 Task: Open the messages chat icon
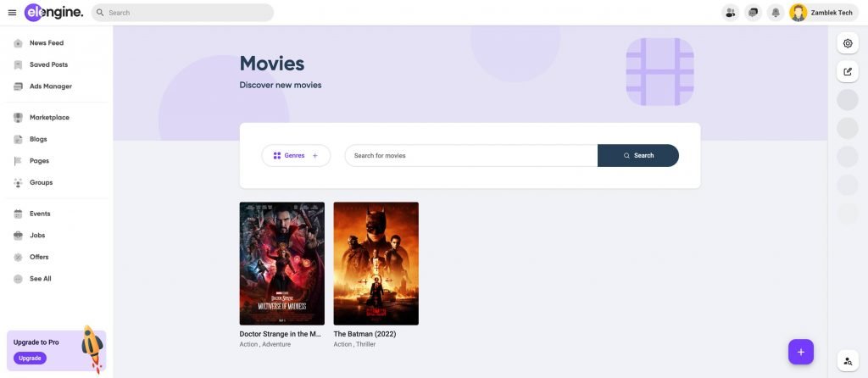point(753,13)
